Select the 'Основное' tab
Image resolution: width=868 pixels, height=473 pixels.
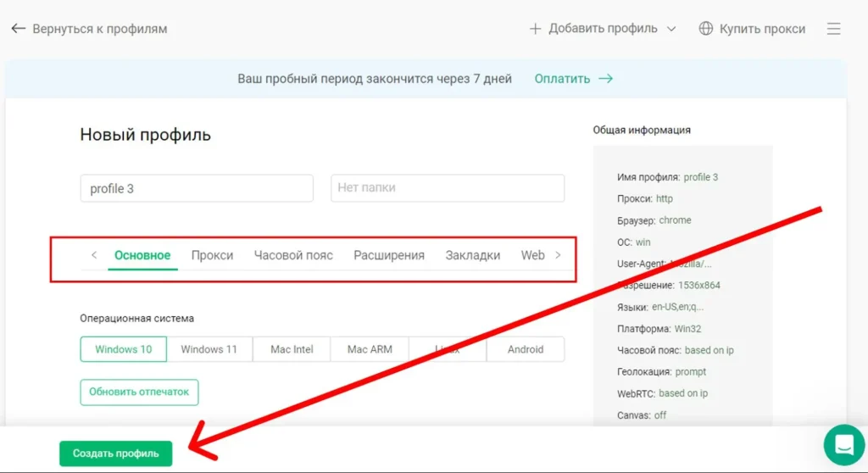click(142, 255)
